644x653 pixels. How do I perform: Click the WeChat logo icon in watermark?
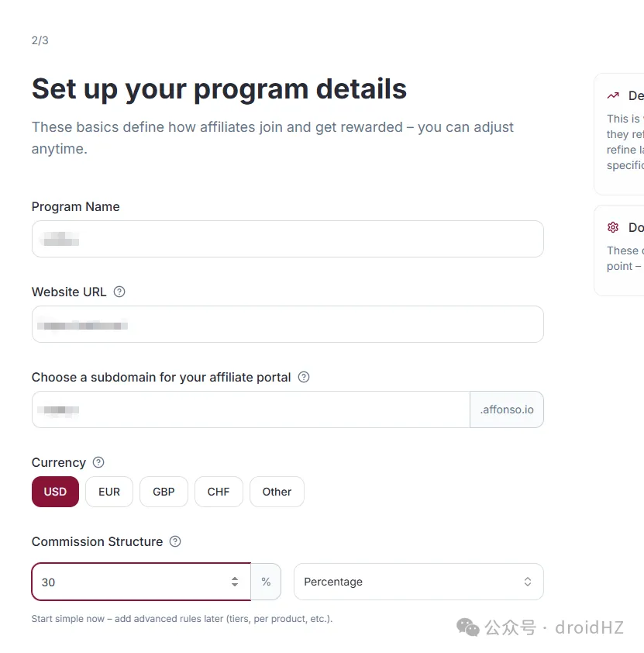pos(468,627)
